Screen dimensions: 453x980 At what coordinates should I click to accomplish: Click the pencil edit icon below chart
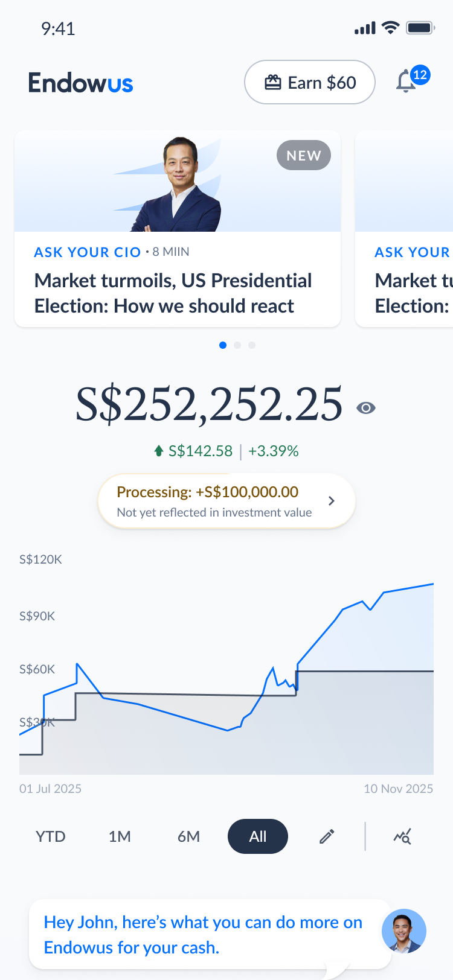coord(327,836)
